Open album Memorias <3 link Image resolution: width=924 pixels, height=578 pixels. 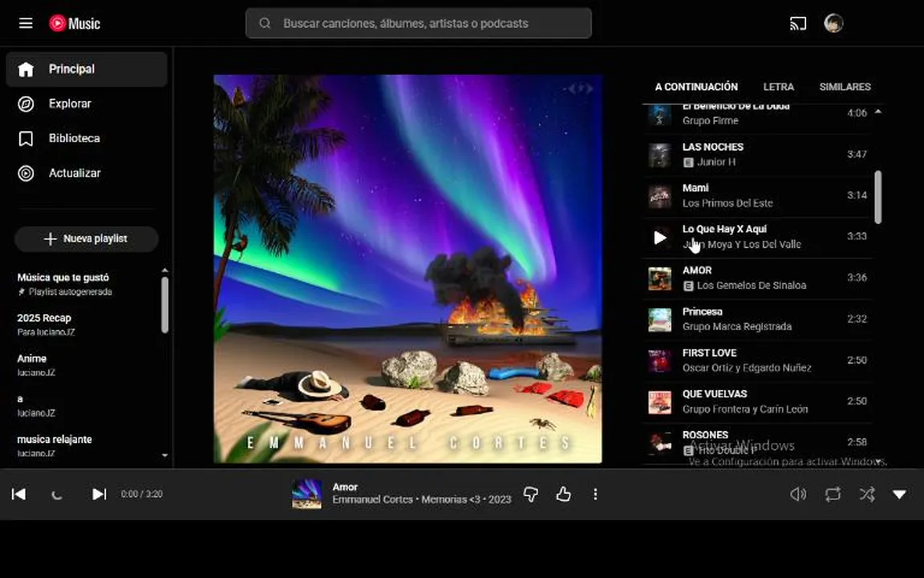click(450, 499)
